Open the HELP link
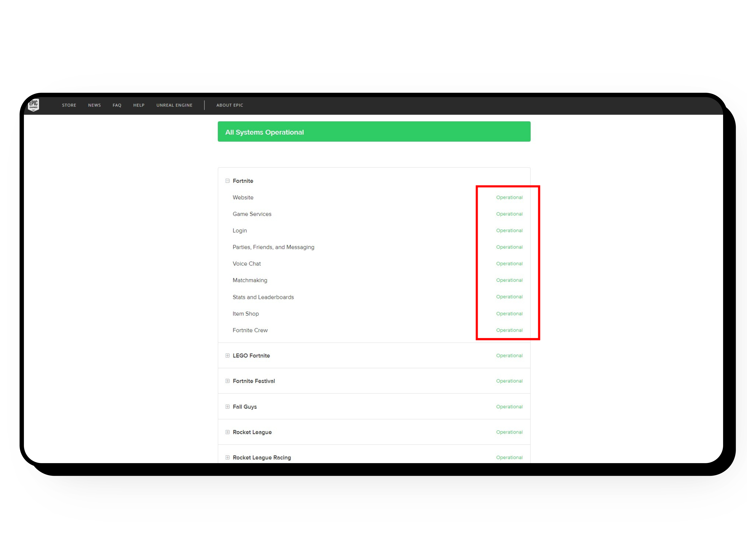The image size is (747, 560). pyautogui.click(x=139, y=105)
